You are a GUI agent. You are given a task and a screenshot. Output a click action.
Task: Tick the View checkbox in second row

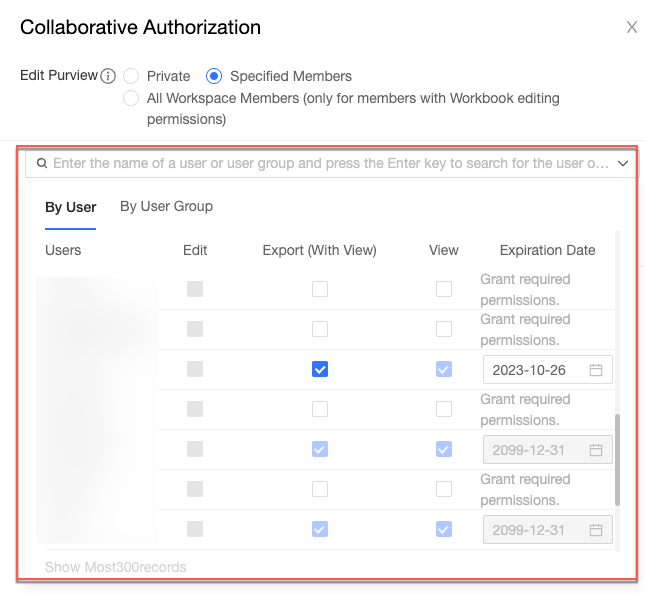(x=443, y=329)
